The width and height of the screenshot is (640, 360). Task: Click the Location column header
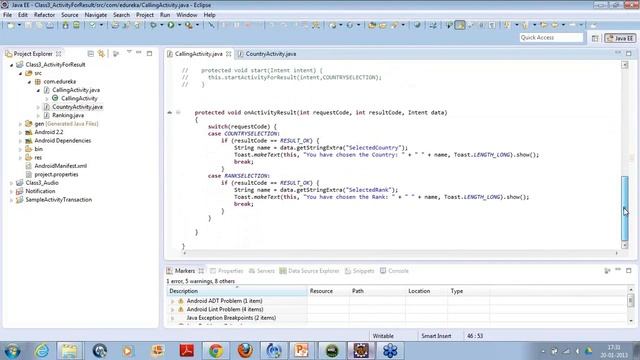click(x=426, y=291)
